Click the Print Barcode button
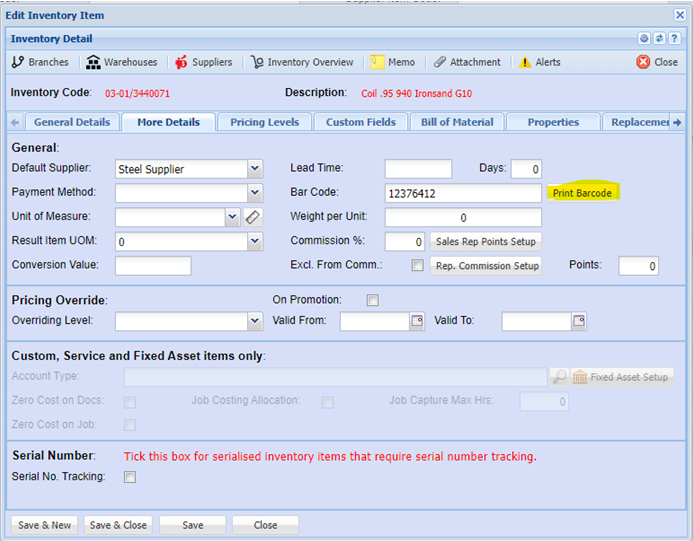Viewport: 693px width, 541px height. pyautogui.click(x=582, y=192)
